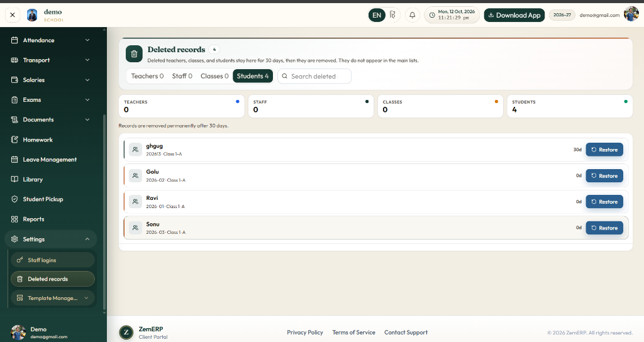Click the demo@gmail.com header text
The width and height of the screenshot is (644, 342).
tap(599, 15)
